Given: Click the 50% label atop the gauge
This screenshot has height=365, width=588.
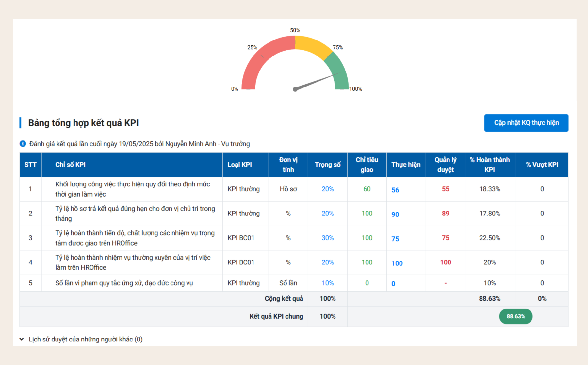Looking at the screenshot, I should (x=295, y=30).
